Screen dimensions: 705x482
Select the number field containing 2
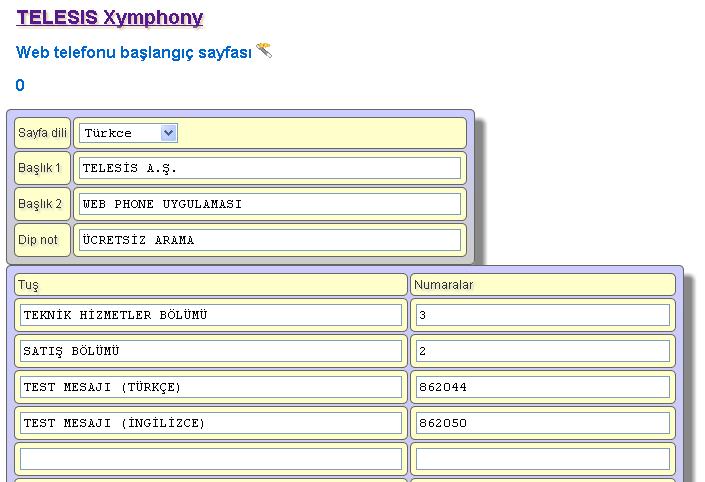click(x=542, y=351)
